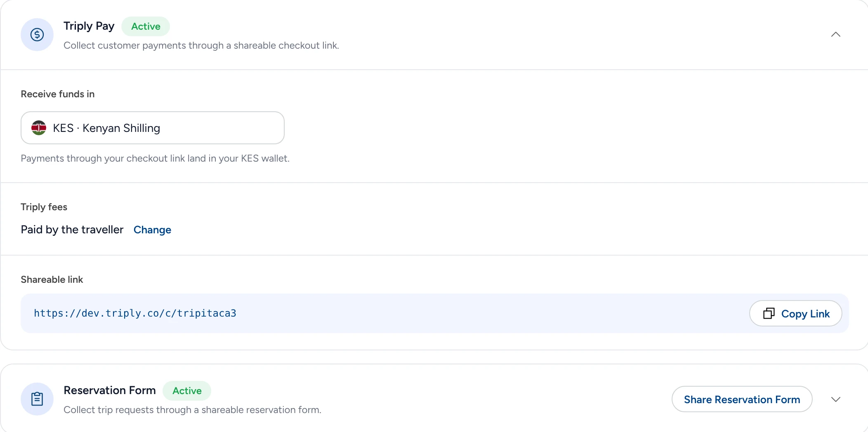Click Share Reservation Form button
Viewport: 868px width, 432px height.
(742, 399)
